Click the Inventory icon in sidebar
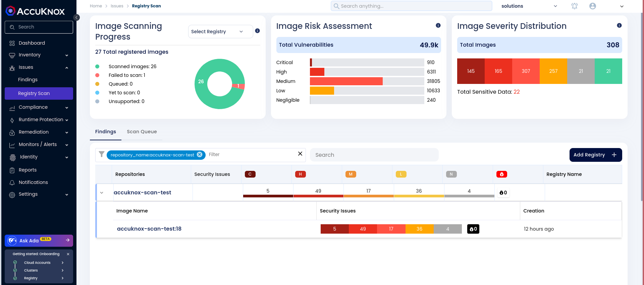 click(12, 55)
